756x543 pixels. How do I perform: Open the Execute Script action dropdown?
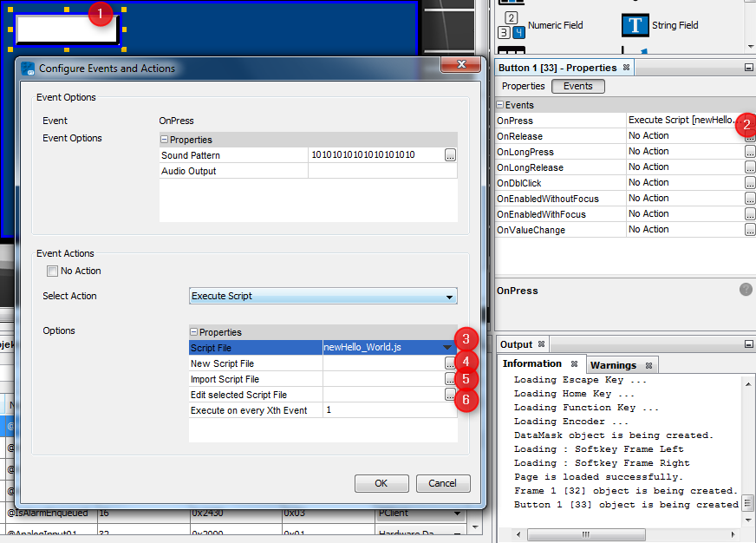(x=449, y=297)
